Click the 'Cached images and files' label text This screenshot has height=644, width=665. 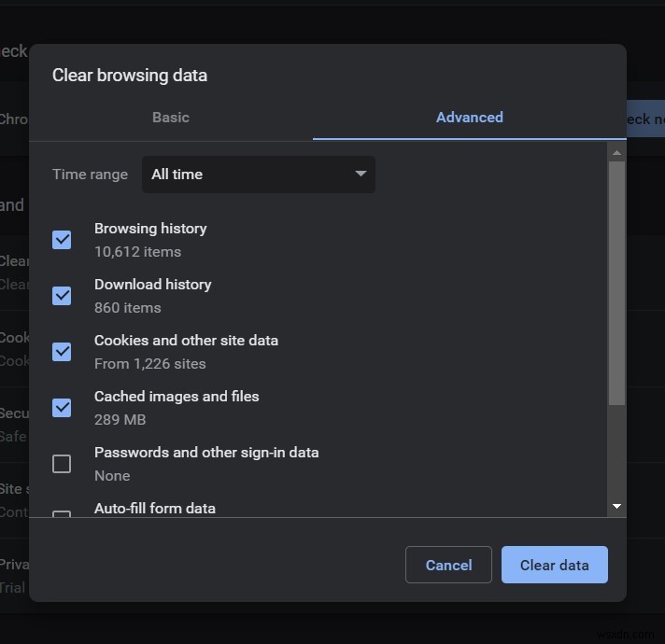177,397
